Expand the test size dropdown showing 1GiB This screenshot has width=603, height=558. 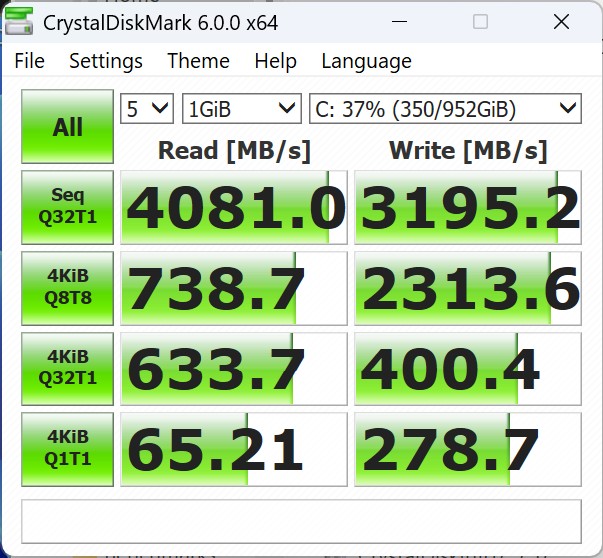tap(242, 109)
